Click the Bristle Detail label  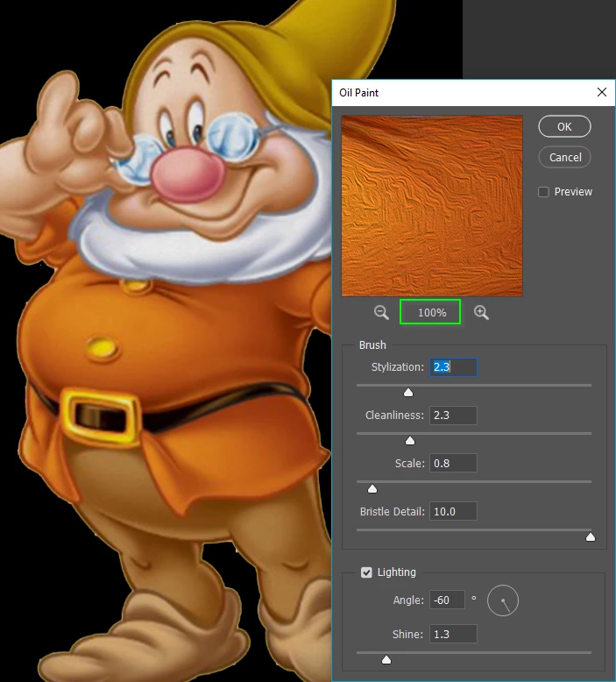[x=392, y=512]
